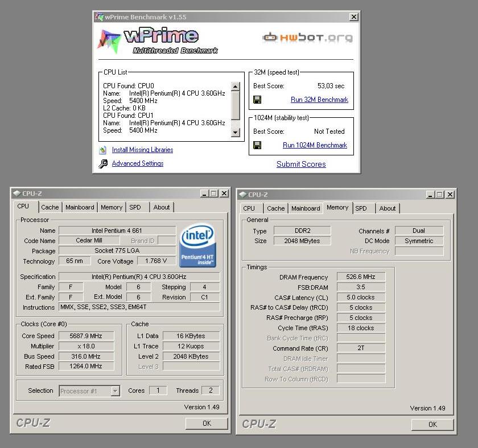The image size is (478, 448).
Task: Click the Multiplier x 18.0 field
Action: [x=86, y=347]
